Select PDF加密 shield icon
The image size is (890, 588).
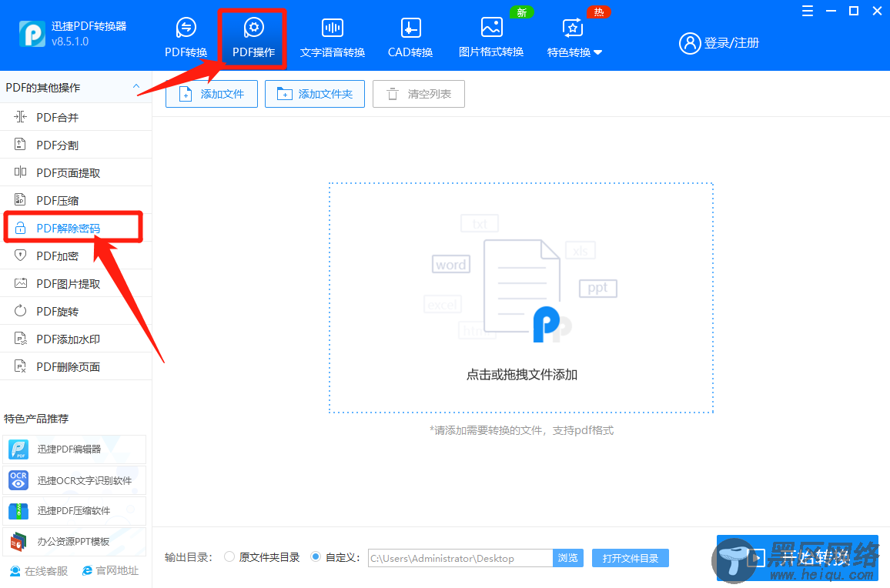click(x=21, y=256)
